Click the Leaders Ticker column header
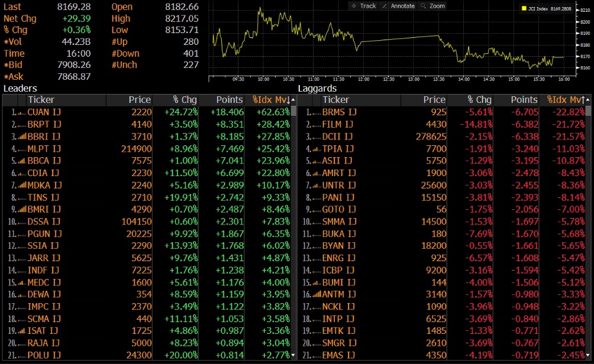Screen dimensions: 594x364 [x=40, y=100]
